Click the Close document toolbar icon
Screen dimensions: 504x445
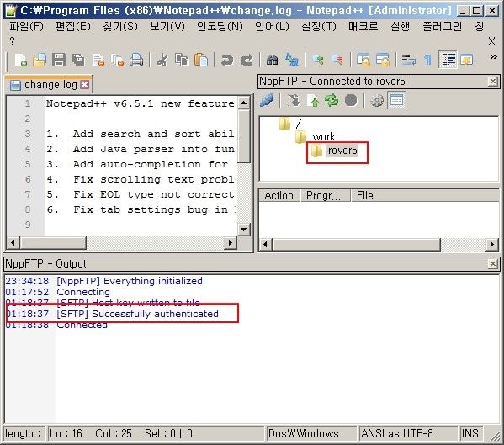(x=98, y=60)
